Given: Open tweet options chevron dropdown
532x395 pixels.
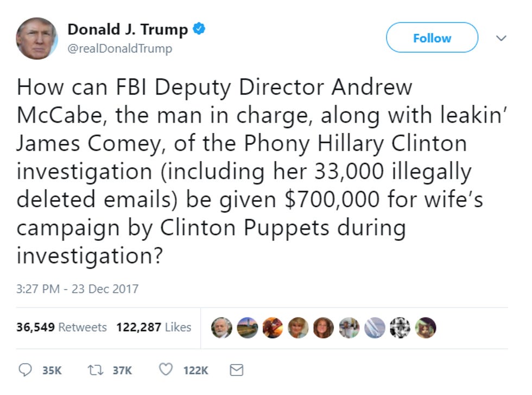Looking at the screenshot, I should 501,38.
